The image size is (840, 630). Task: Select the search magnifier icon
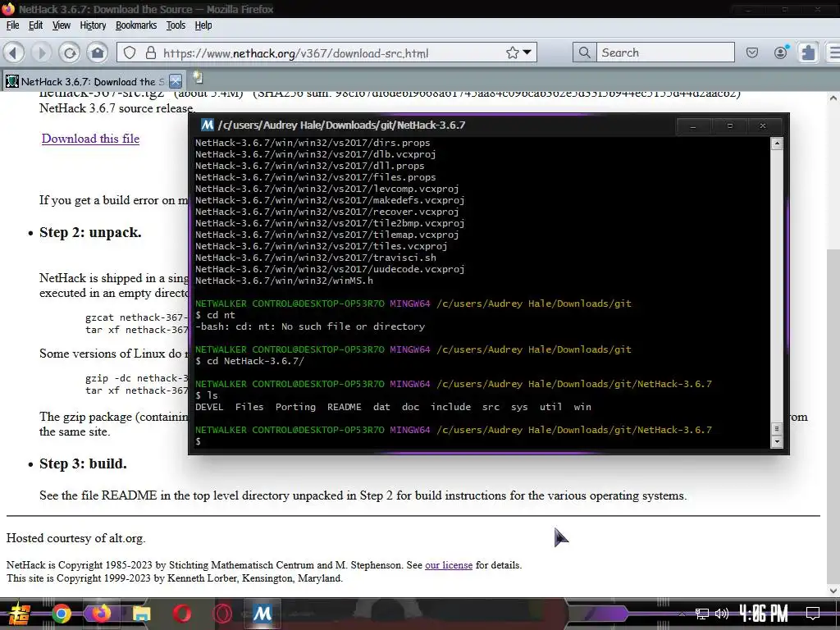click(x=584, y=52)
